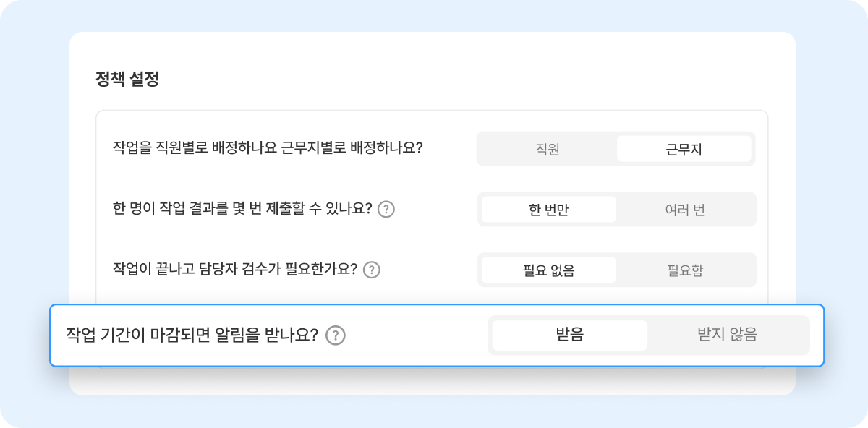Image resolution: width=868 pixels, height=428 pixels.
Task: Click the 정책 설정 heading
Action: click(127, 79)
